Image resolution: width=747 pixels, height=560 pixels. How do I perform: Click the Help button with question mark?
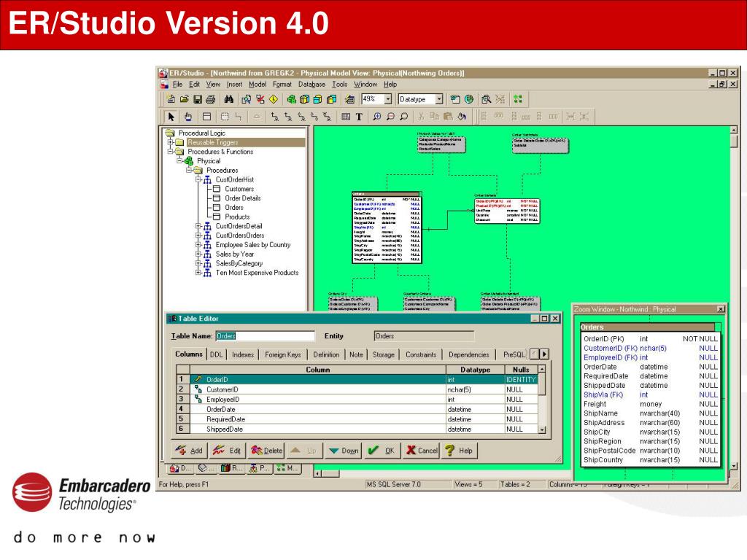(x=460, y=451)
